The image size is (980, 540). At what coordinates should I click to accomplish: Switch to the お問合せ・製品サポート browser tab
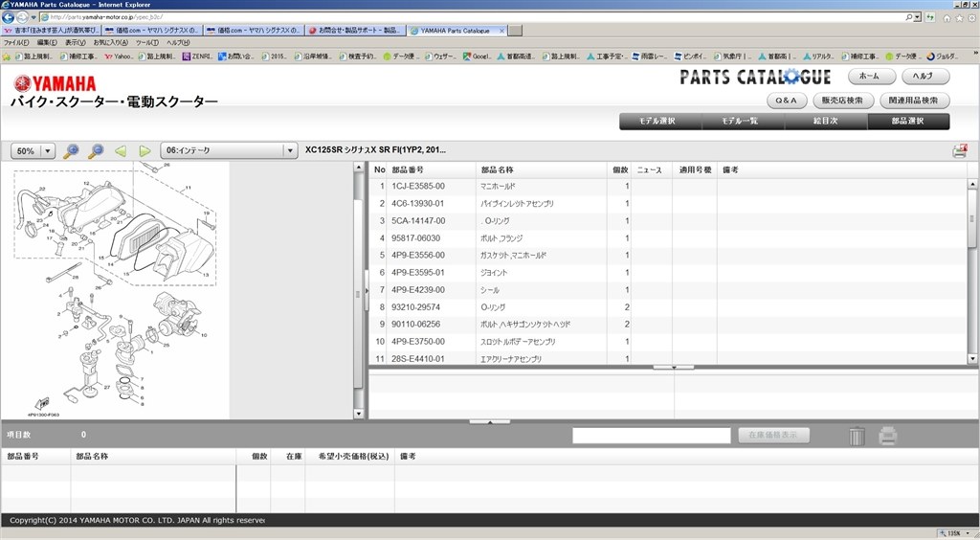355,30
